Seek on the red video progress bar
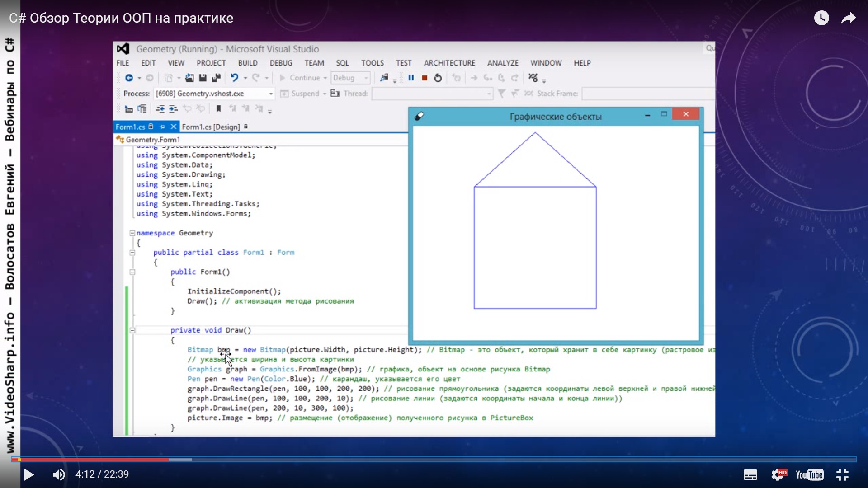 coord(90,460)
